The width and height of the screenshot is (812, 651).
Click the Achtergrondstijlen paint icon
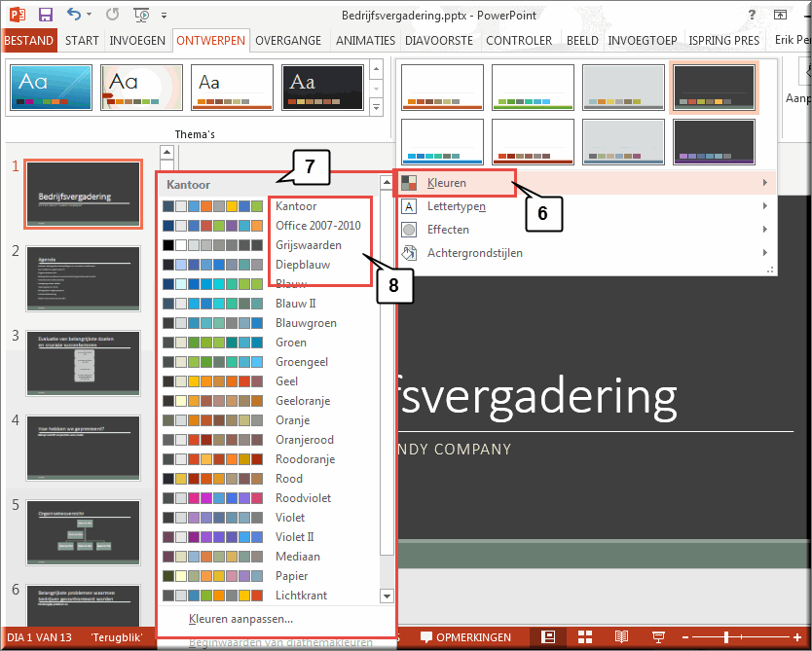(409, 253)
